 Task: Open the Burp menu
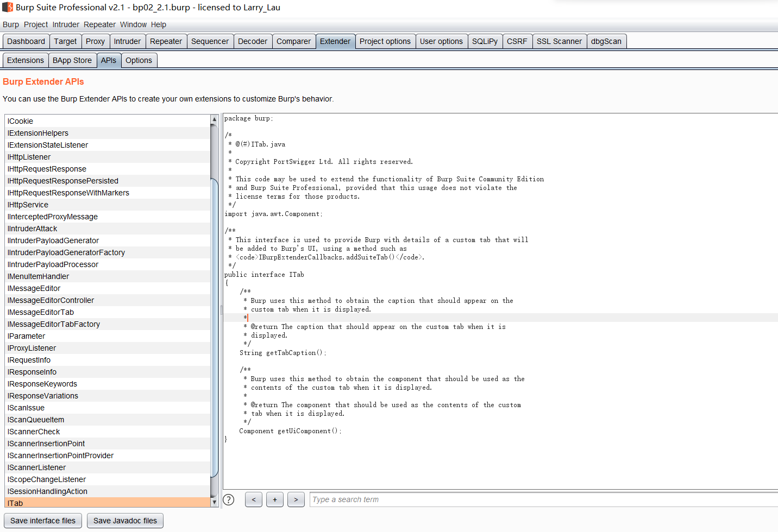(x=11, y=24)
